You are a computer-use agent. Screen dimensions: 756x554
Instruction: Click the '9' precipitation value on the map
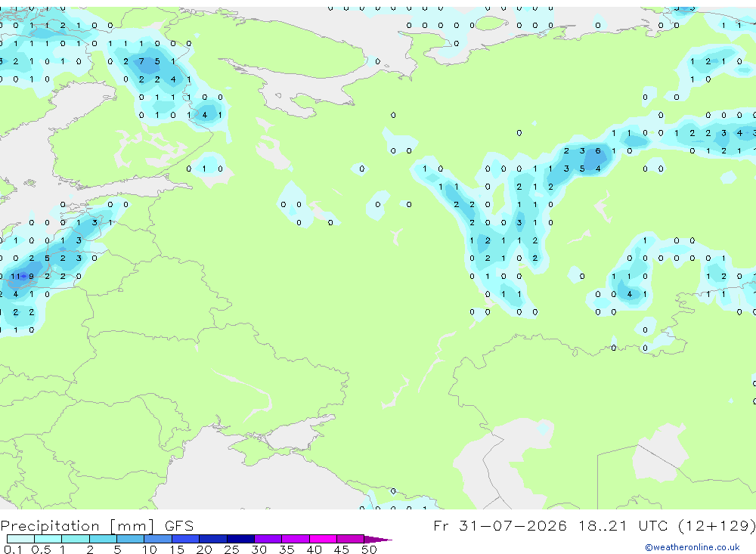[x=31, y=277]
